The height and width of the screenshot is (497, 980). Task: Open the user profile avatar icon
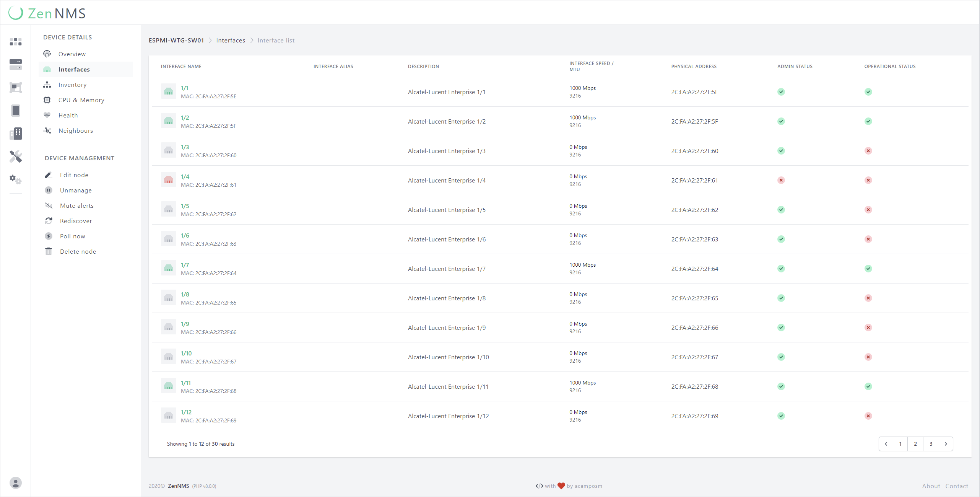click(16, 483)
